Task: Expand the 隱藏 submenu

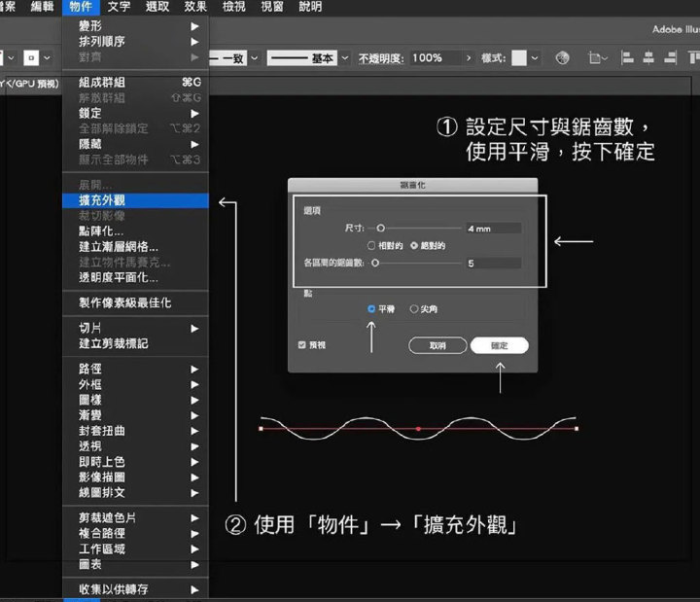Action: pyautogui.click(x=136, y=144)
